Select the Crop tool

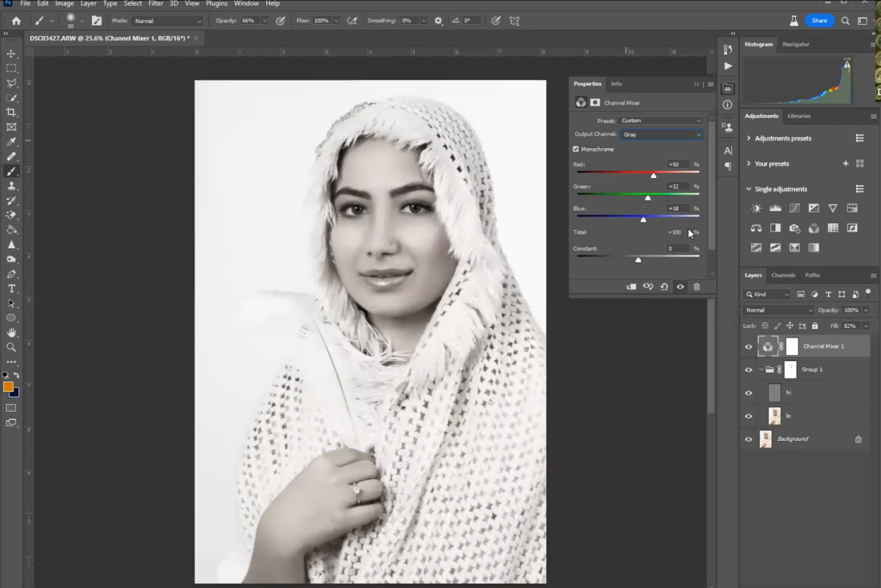tap(12, 112)
